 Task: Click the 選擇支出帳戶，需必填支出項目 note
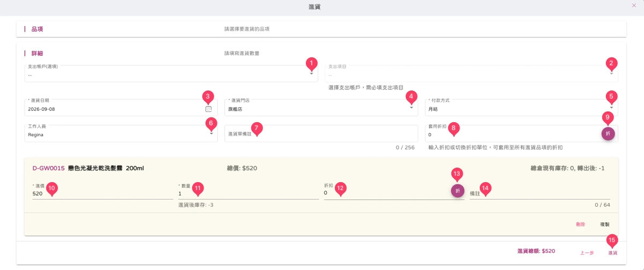point(366,87)
